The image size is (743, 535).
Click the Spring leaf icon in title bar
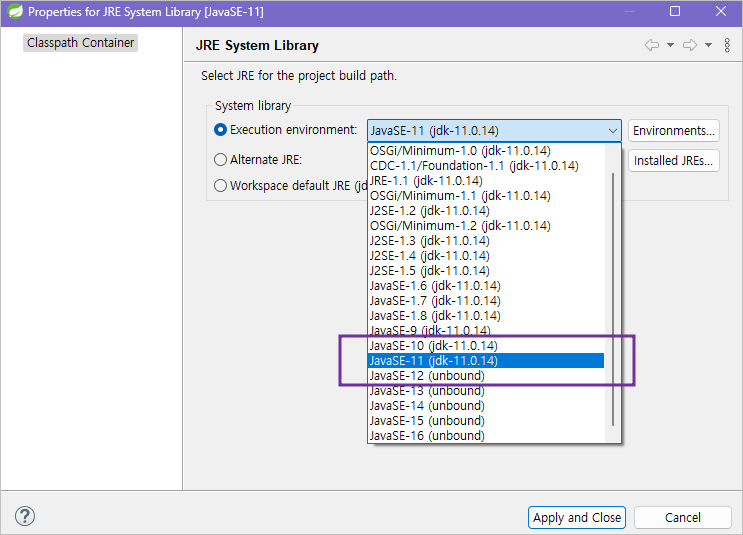15,11
